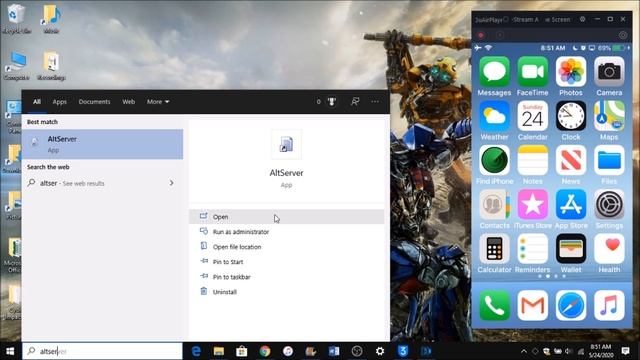Screen dimensions: 640x360
Task: Launch FaceTime on the mirrored iPhone
Action: coord(533,72)
